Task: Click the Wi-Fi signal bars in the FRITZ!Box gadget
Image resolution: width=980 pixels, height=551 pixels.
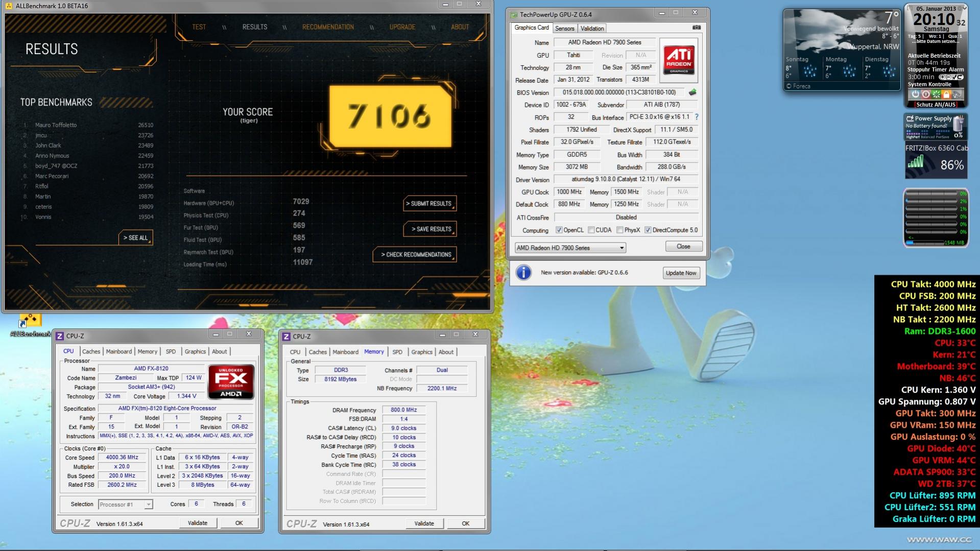Action: (x=915, y=162)
